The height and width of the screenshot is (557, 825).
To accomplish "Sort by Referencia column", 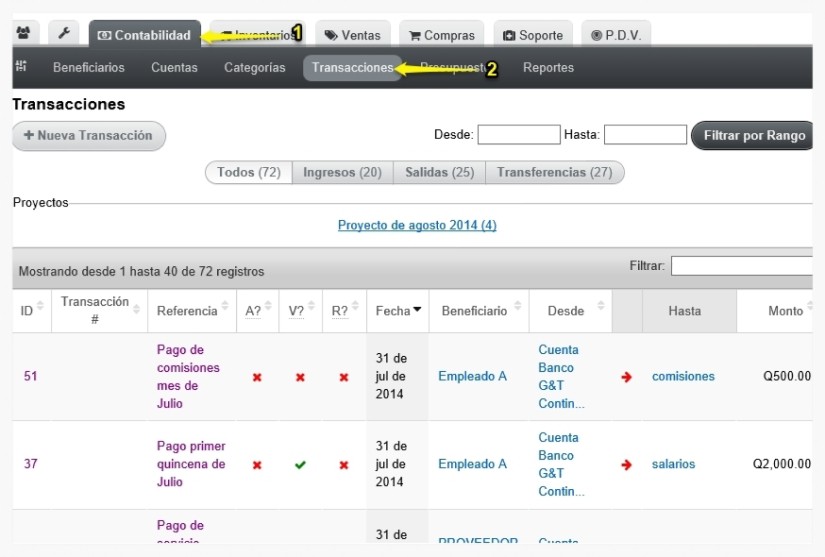I will click(x=192, y=310).
